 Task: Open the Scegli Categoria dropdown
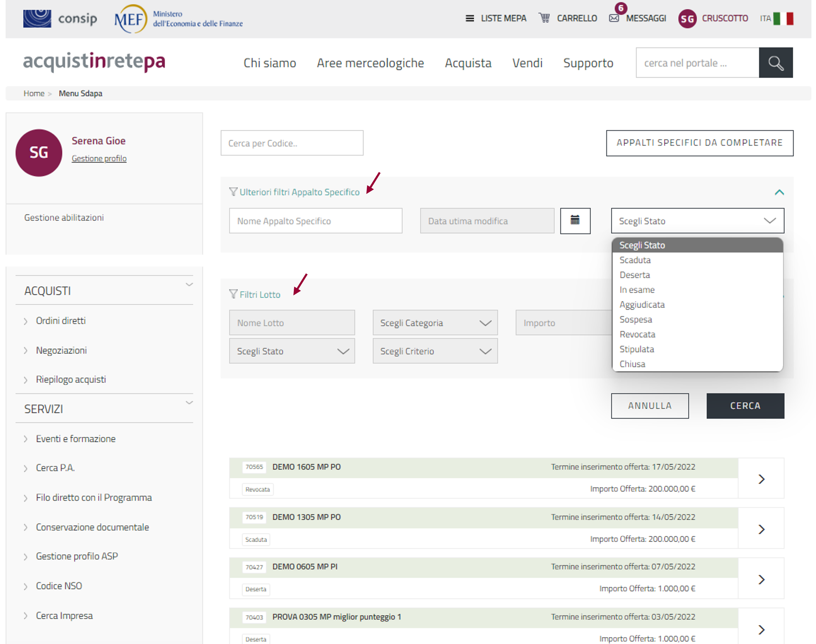(435, 323)
